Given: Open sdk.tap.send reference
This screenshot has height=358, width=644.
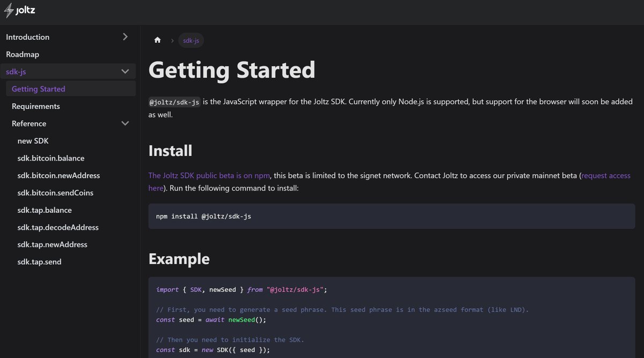Looking at the screenshot, I should 40,262.
